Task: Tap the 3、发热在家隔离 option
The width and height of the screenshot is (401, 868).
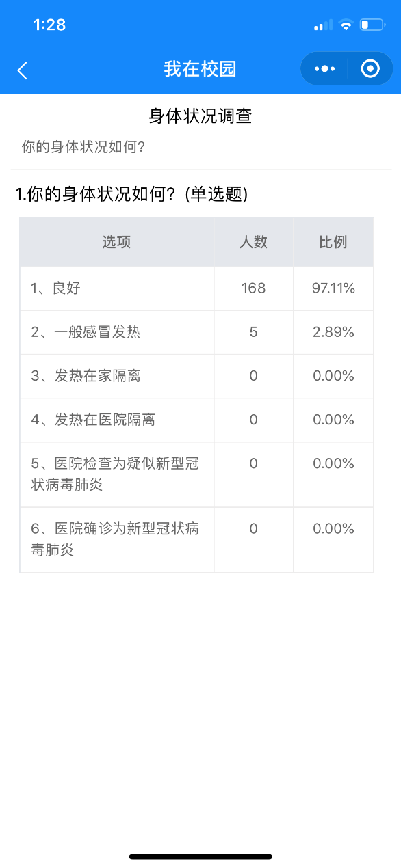Action: coord(86,376)
